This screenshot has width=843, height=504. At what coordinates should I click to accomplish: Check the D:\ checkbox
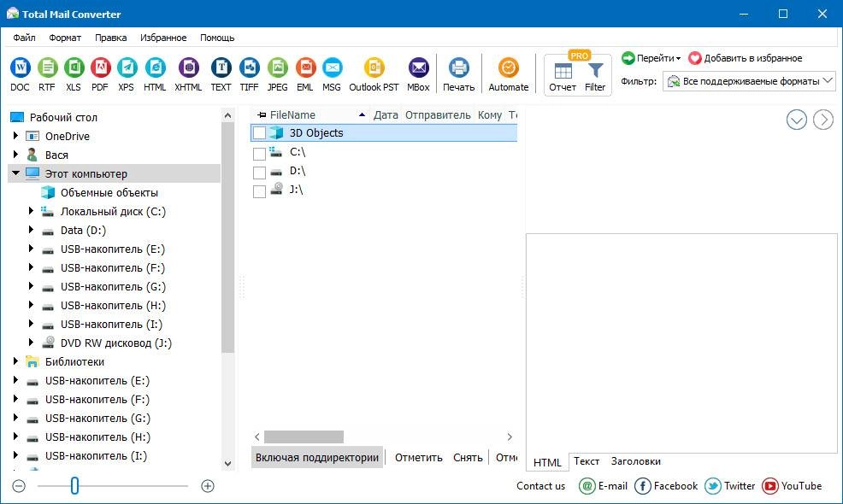(259, 173)
